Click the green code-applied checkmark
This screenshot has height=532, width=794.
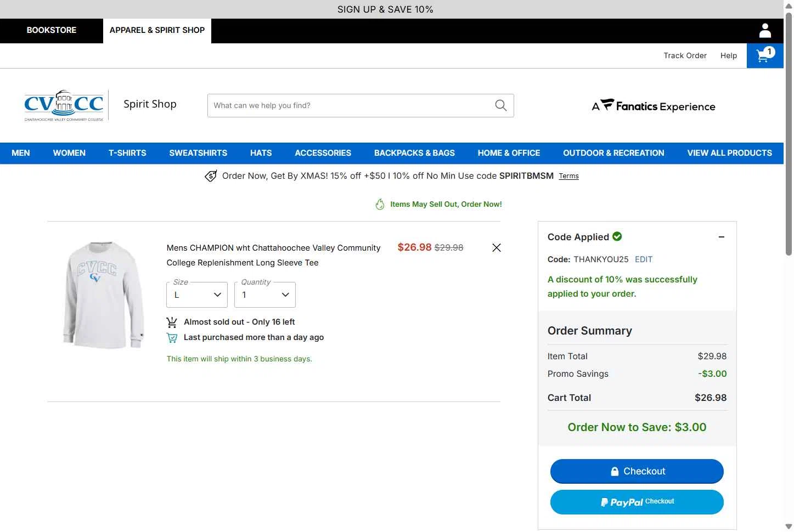tap(617, 236)
